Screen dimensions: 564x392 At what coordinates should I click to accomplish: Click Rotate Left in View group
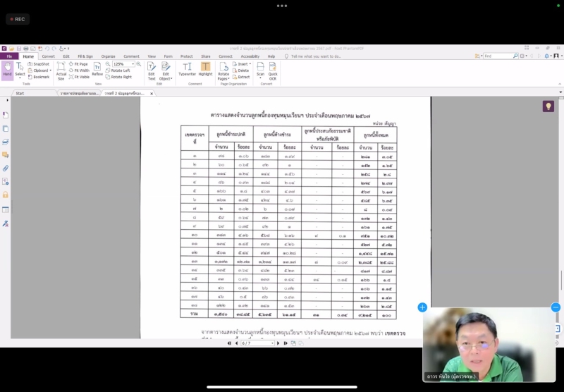point(120,71)
